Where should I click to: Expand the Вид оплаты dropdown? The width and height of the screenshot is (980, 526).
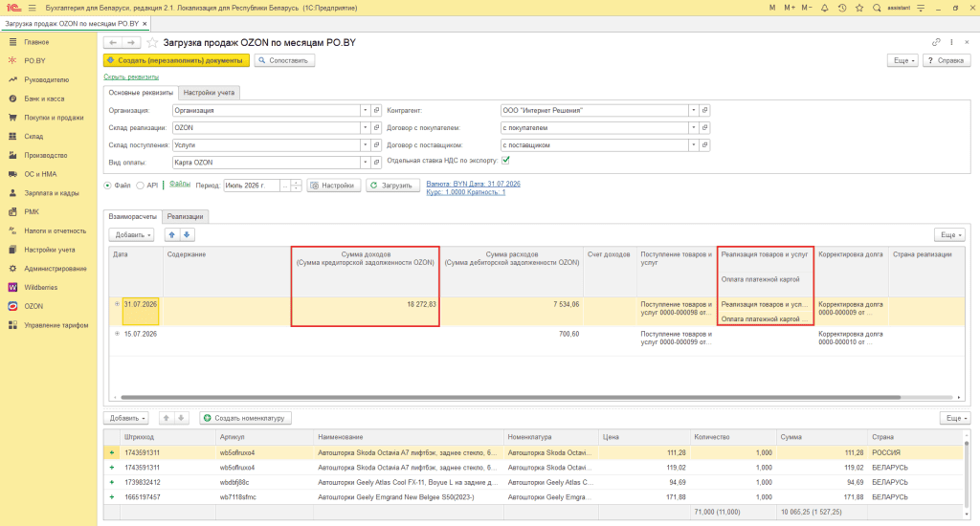click(x=365, y=163)
